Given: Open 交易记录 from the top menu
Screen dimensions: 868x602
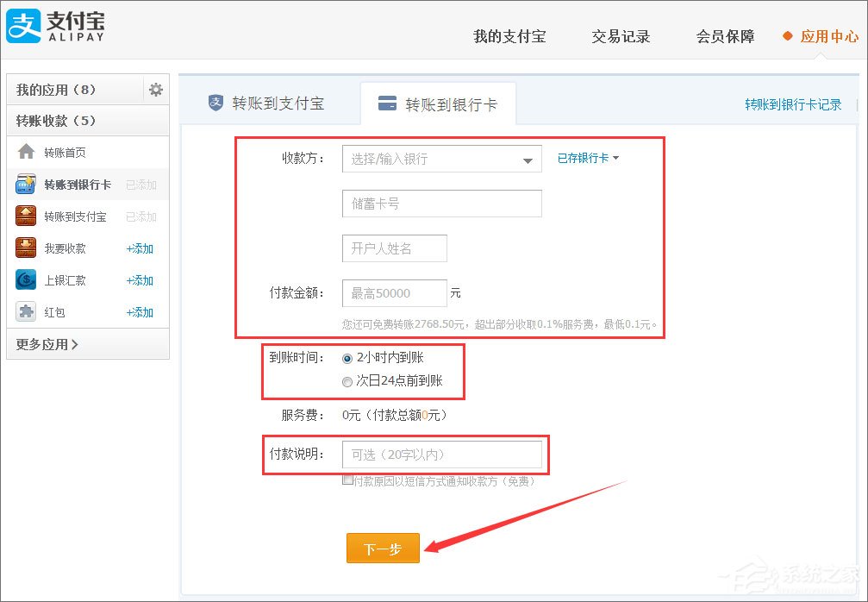Looking at the screenshot, I should coord(620,36).
